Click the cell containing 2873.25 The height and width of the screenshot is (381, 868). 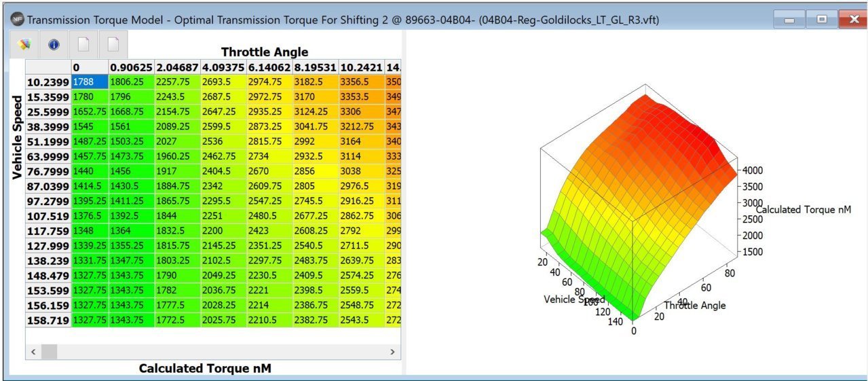[x=269, y=126]
